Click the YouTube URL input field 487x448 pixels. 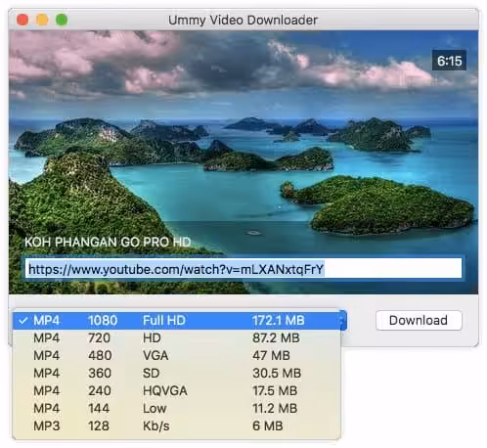tap(243, 269)
